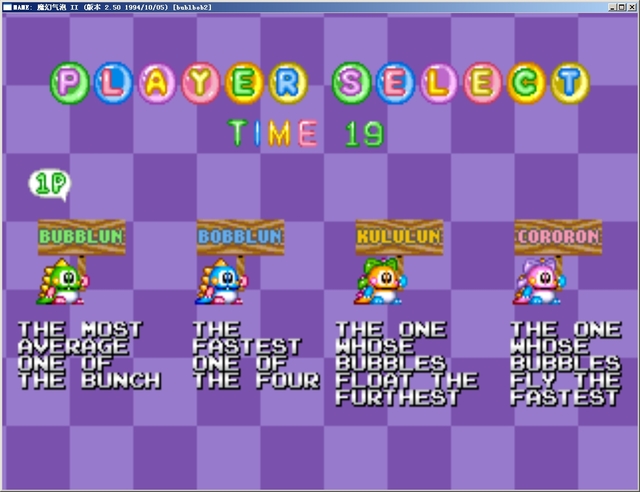Image resolution: width=640 pixels, height=492 pixels.
Task: Click 'The fastest one of the four' text
Action: (x=256, y=355)
